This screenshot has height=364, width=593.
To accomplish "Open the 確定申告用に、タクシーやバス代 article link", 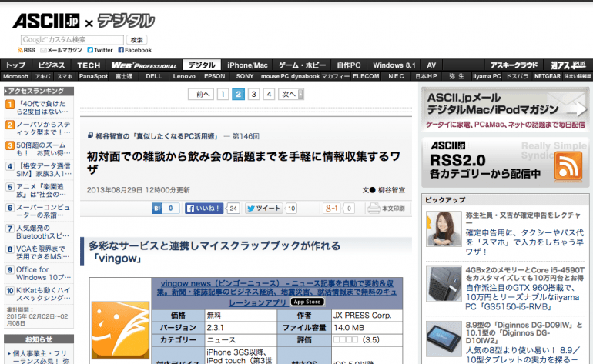I will (524, 242).
